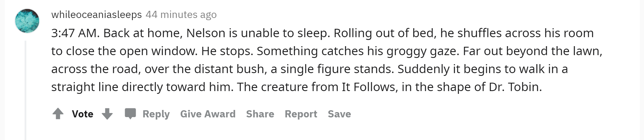The image size is (644, 140).
Task: Click the '3:47 AM' text in comment
Action: click(75, 33)
